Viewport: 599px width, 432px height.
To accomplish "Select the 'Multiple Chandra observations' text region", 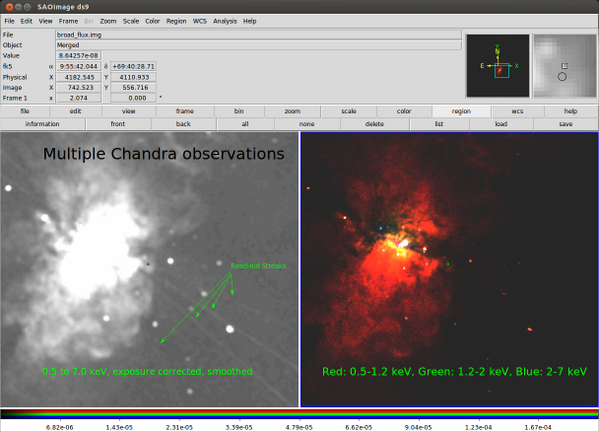I will 164,154.
